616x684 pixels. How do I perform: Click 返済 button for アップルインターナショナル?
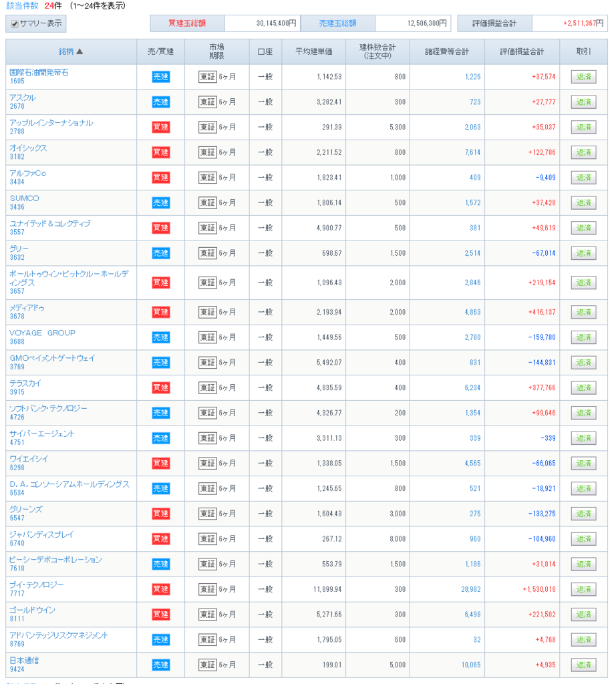click(x=583, y=128)
